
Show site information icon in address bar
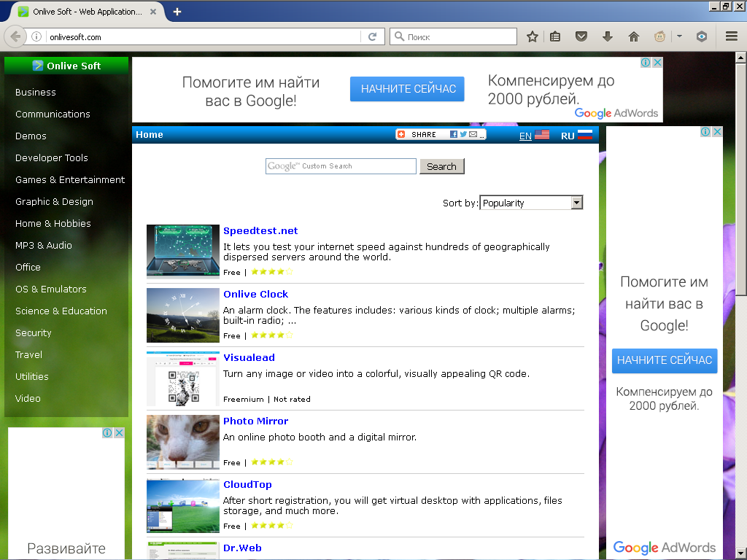click(36, 36)
